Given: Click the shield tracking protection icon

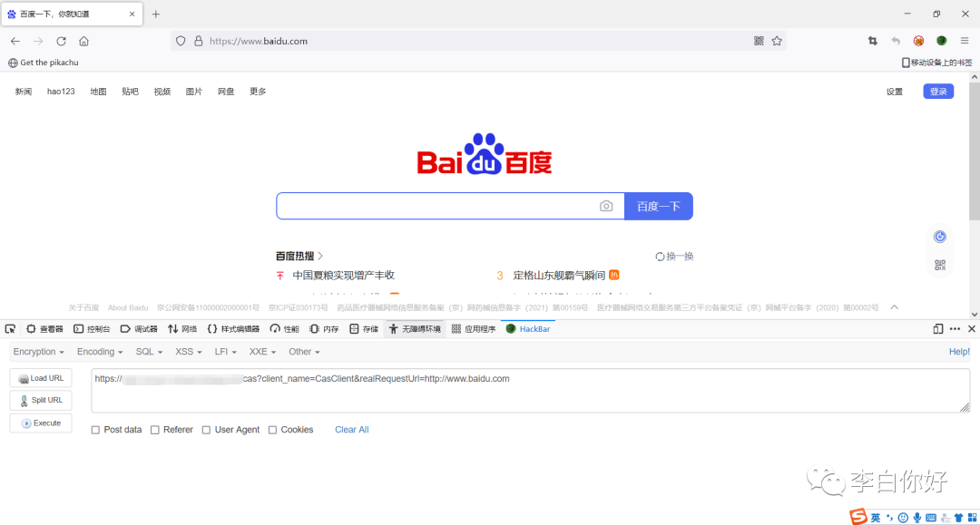Looking at the screenshot, I should tap(181, 41).
